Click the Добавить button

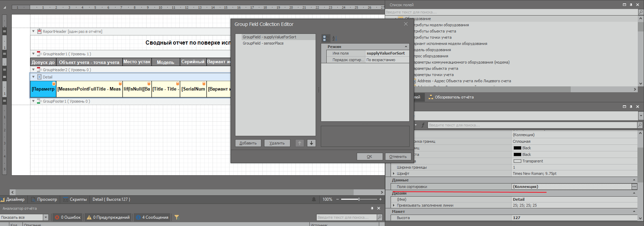click(x=248, y=143)
